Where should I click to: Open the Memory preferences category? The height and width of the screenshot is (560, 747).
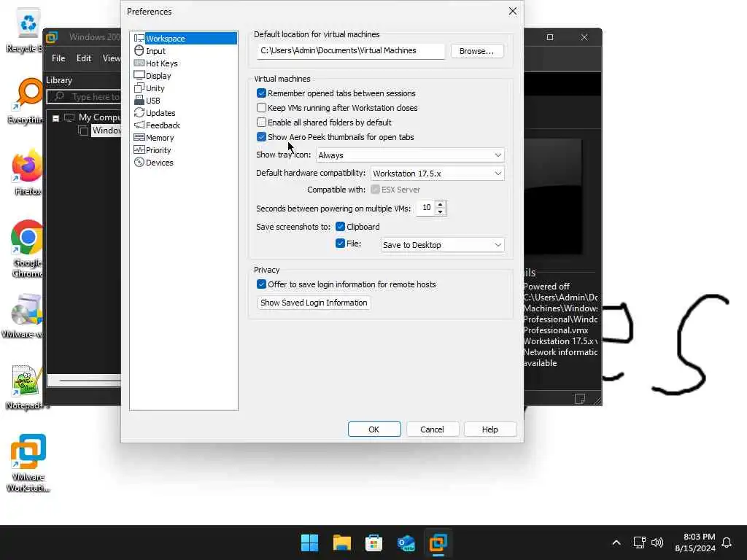click(x=160, y=138)
